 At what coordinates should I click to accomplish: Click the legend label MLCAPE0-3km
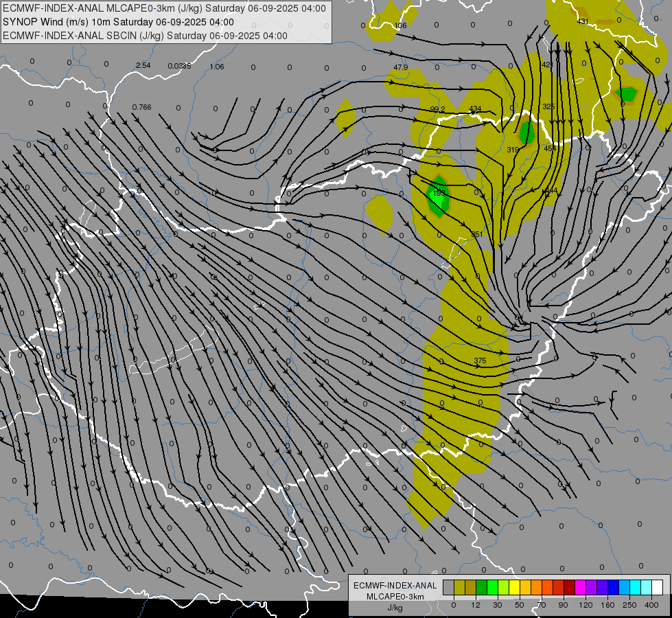[x=395, y=597]
